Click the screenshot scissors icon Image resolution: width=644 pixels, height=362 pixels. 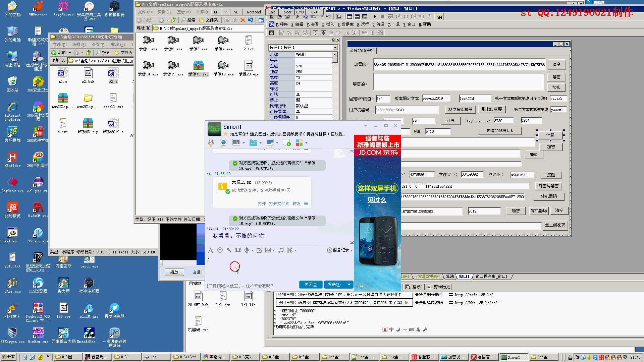click(x=289, y=250)
